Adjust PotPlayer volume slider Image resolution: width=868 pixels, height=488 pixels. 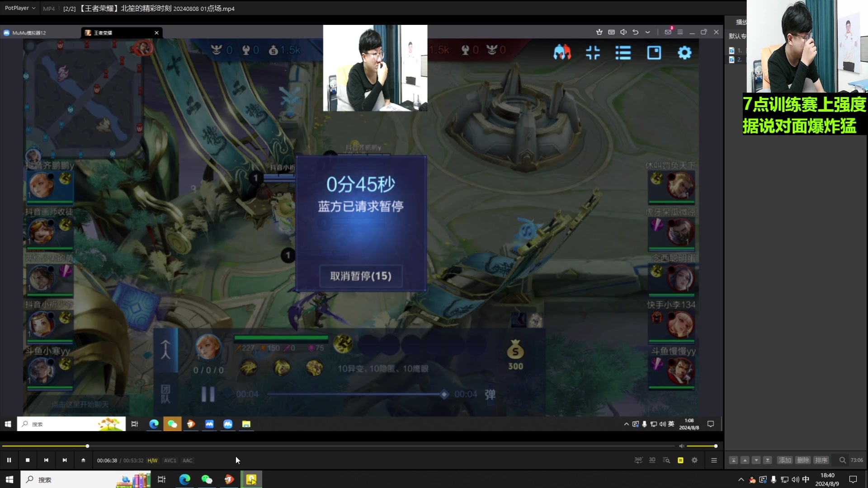click(x=701, y=446)
